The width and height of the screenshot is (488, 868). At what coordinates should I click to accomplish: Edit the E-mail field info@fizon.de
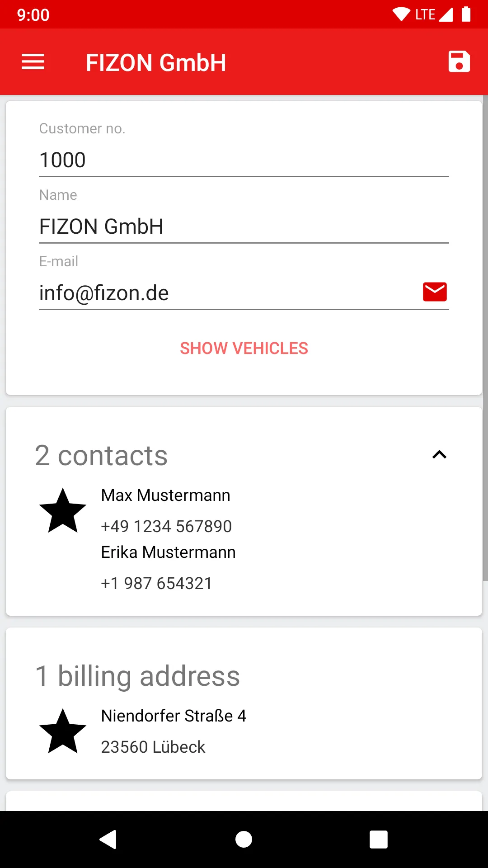pos(226,293)
